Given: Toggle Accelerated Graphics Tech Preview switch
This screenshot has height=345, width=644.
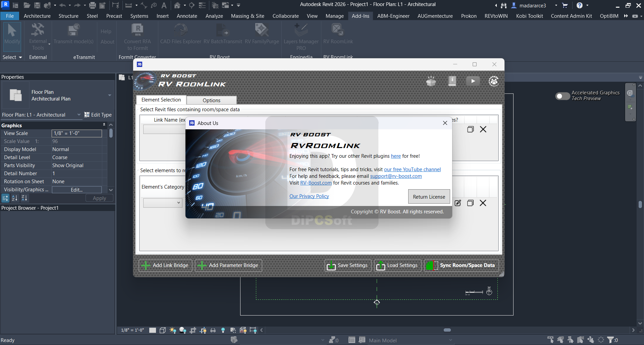Looking at the screenshot, I should pyautogui.click(x=562, y=96).
